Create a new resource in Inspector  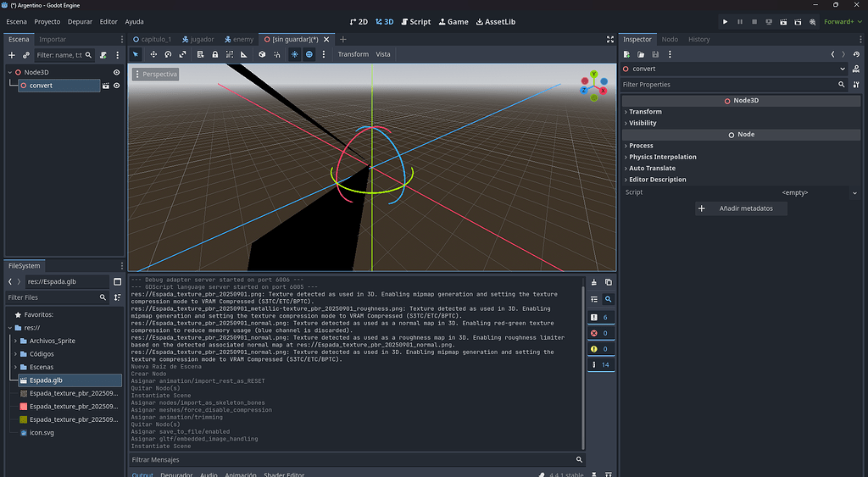click(626, 54)
